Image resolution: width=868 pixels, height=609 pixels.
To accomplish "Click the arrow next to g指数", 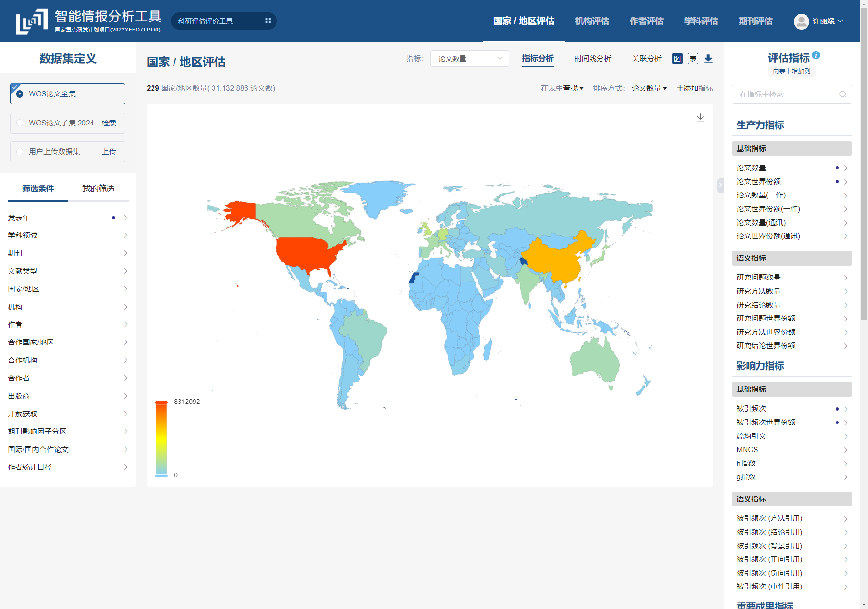I will pos(846,477).
